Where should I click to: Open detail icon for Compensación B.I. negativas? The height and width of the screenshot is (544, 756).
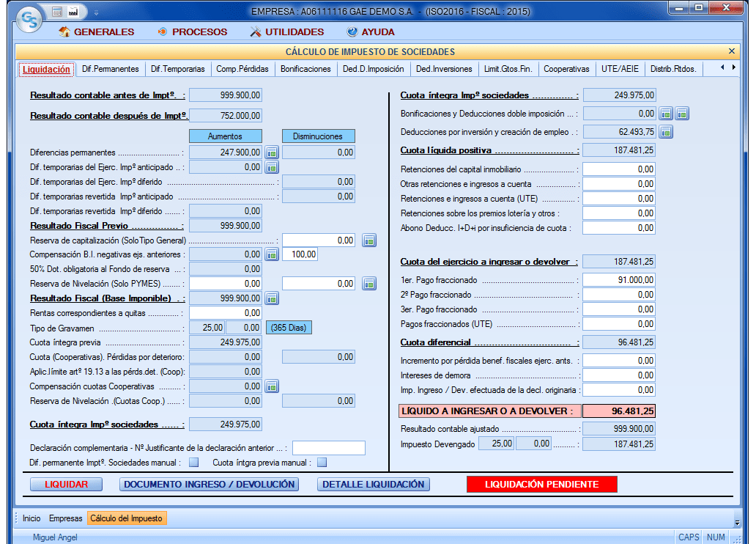(x=272, y=254)
